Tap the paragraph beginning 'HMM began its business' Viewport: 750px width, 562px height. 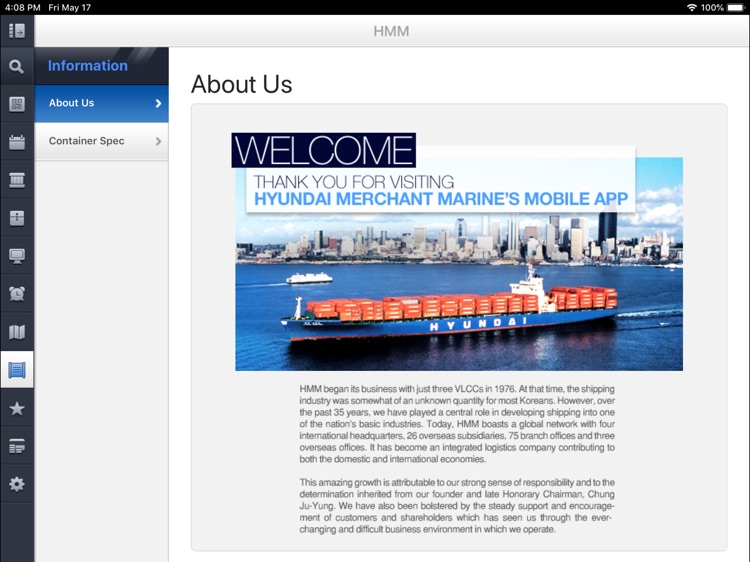[457, 424]
